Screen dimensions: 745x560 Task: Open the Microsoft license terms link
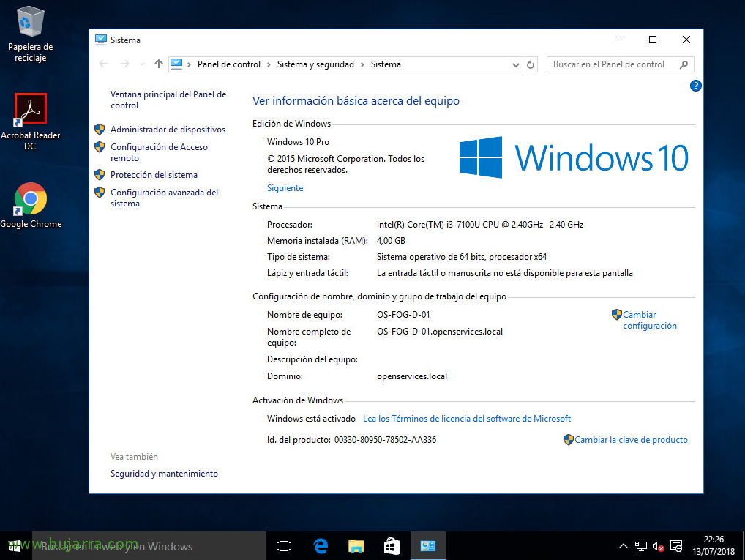click(467, 419)
